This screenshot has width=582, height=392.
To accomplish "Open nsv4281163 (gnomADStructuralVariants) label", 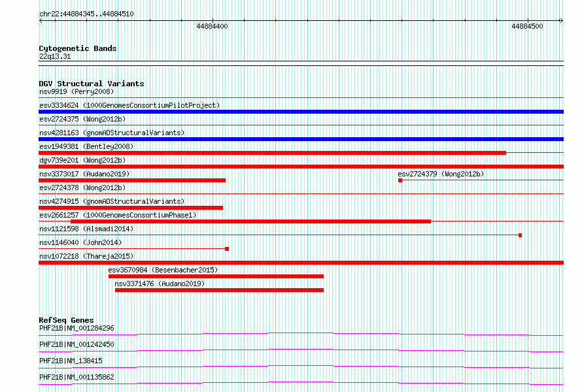I will pyautogui.click(x=112, y=133).
